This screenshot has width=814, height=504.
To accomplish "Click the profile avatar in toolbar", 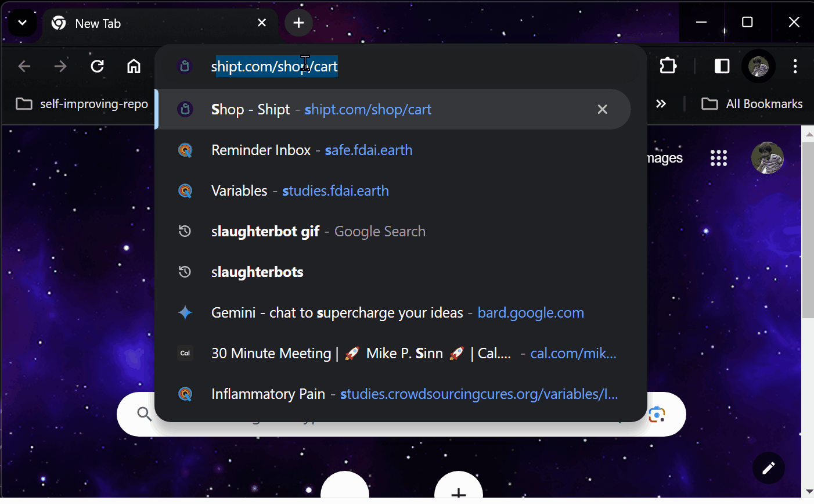I will (x=758, y=66).
